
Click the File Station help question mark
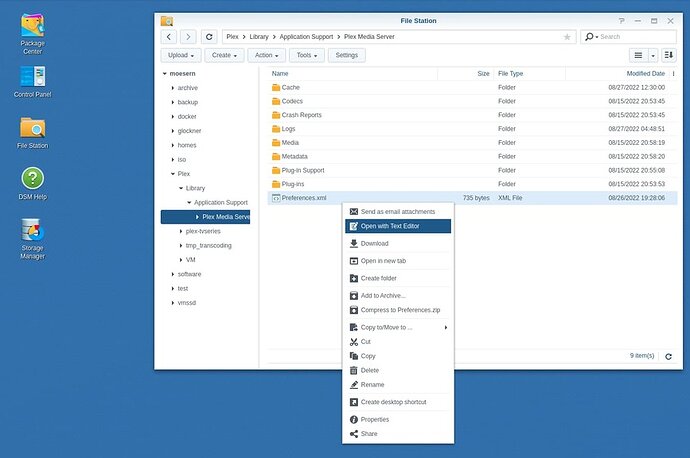621,21
